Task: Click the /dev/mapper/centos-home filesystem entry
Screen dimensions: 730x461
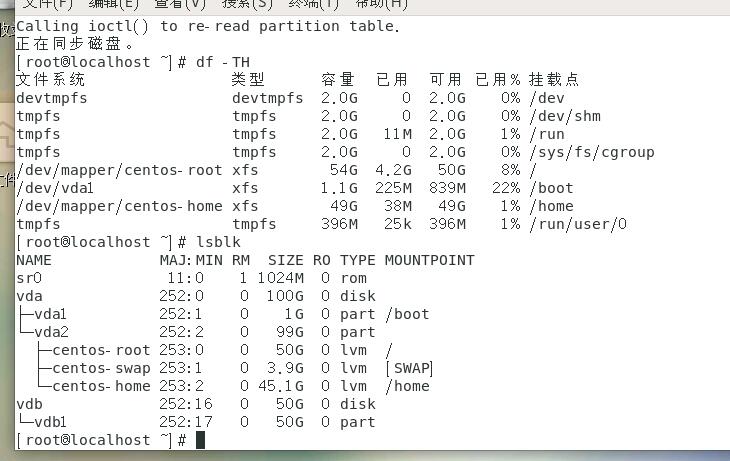Action: [119, 206]
